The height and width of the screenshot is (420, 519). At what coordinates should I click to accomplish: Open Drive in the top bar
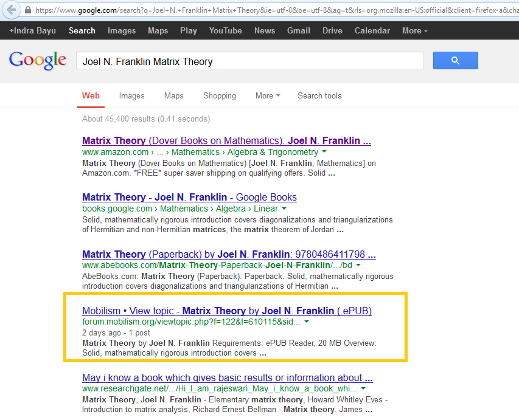tap(332, 31)
